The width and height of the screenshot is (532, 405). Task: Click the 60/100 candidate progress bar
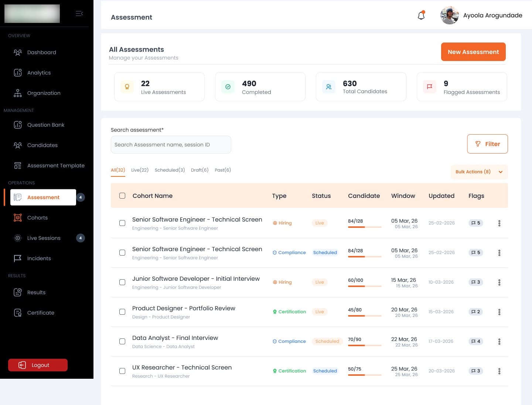pyautogui.click(x=365, y=286)
